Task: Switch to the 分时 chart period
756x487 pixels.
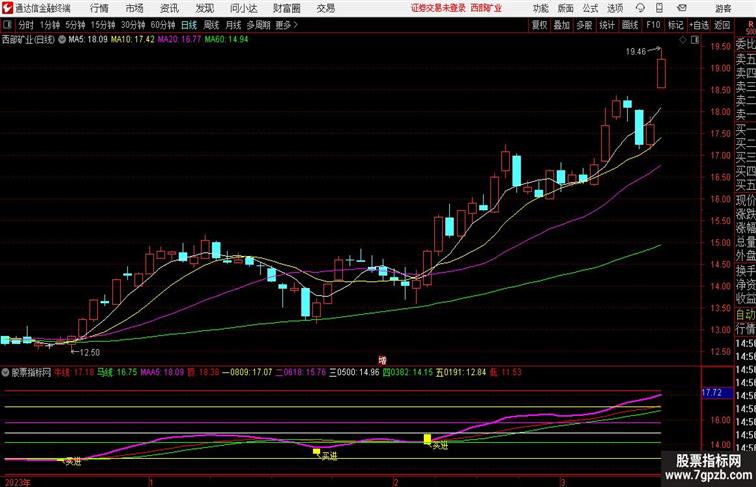Action: tap(26, 25)
